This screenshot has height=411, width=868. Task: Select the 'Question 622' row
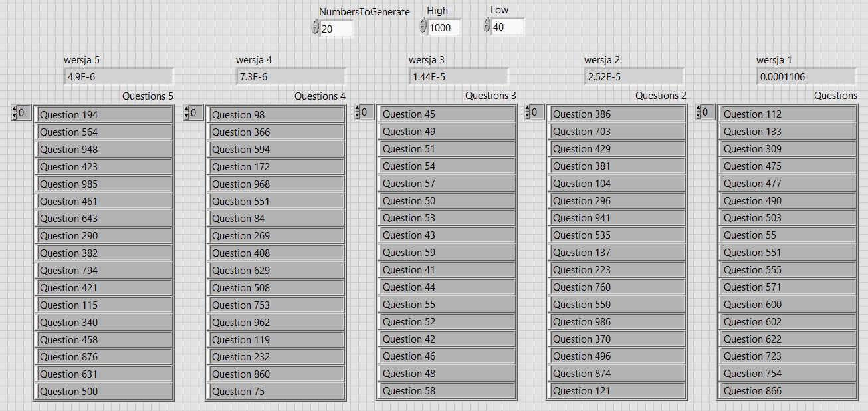[788, 339]
